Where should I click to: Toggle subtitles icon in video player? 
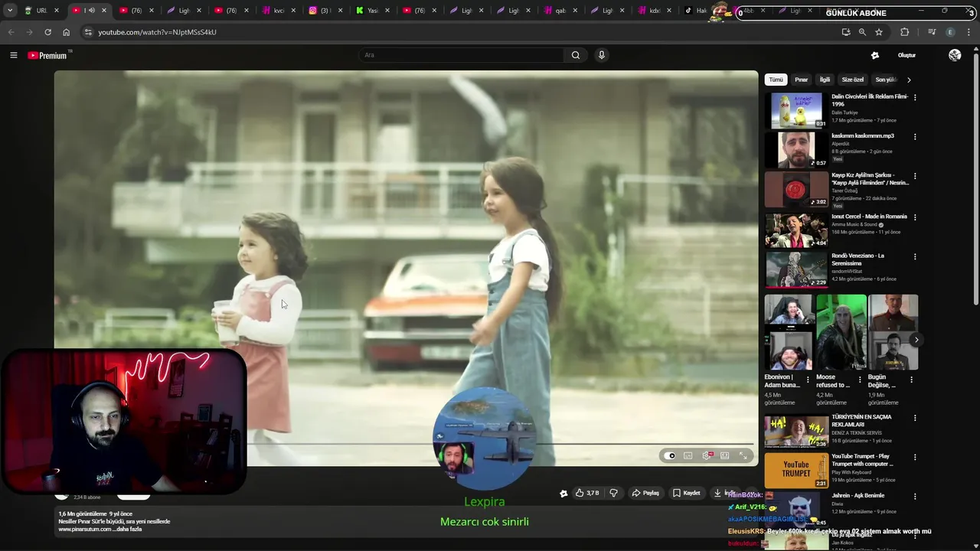coord(688,455)
